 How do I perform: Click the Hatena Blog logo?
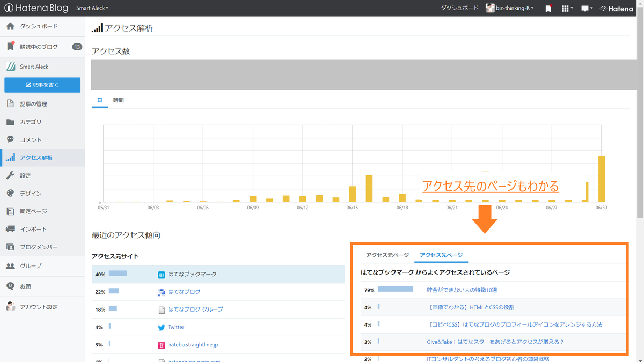pyautogui.click(x=36, y=8)
